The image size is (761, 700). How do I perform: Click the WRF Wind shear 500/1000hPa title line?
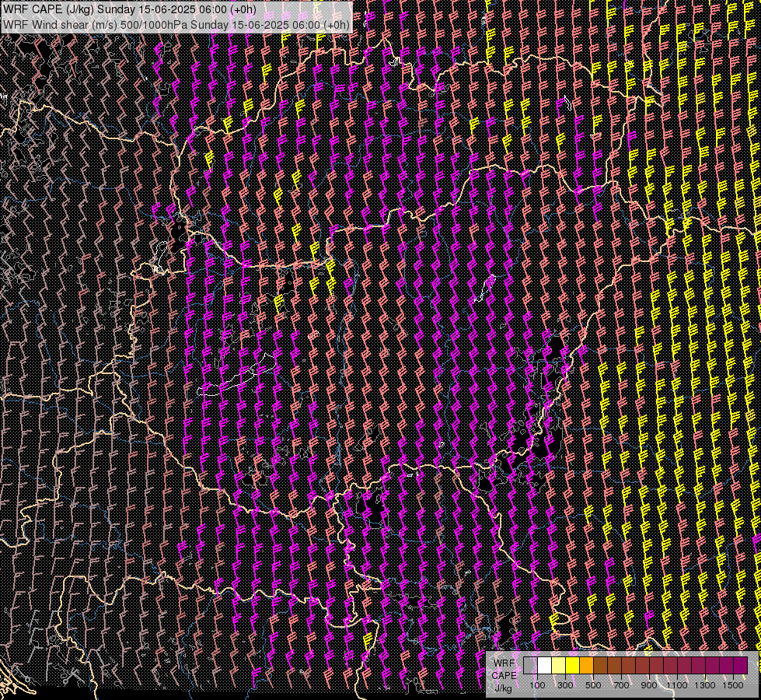click(x=176, y=24)
